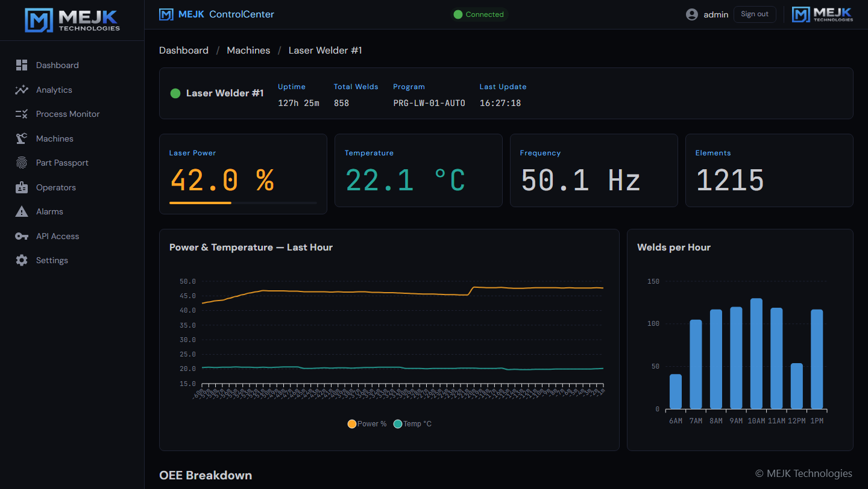Screen dimensions: 868x489
Task: Click the Analytics chart icon in sidebar
Action: coord(22,90)
